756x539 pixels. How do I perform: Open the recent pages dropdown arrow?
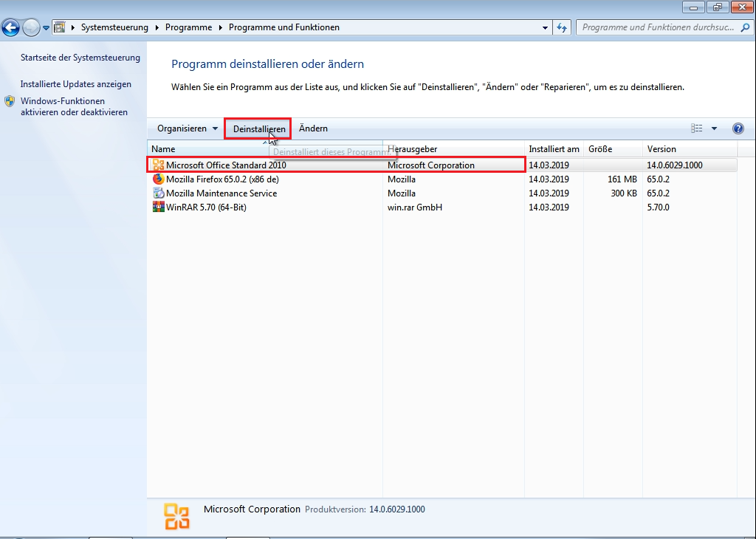[46, 28]
